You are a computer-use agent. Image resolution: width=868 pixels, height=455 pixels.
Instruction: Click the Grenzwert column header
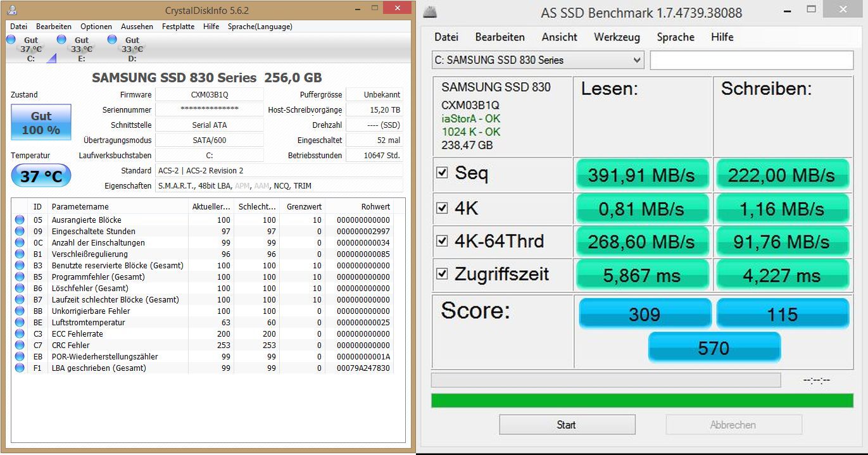(x=303, y=206)
